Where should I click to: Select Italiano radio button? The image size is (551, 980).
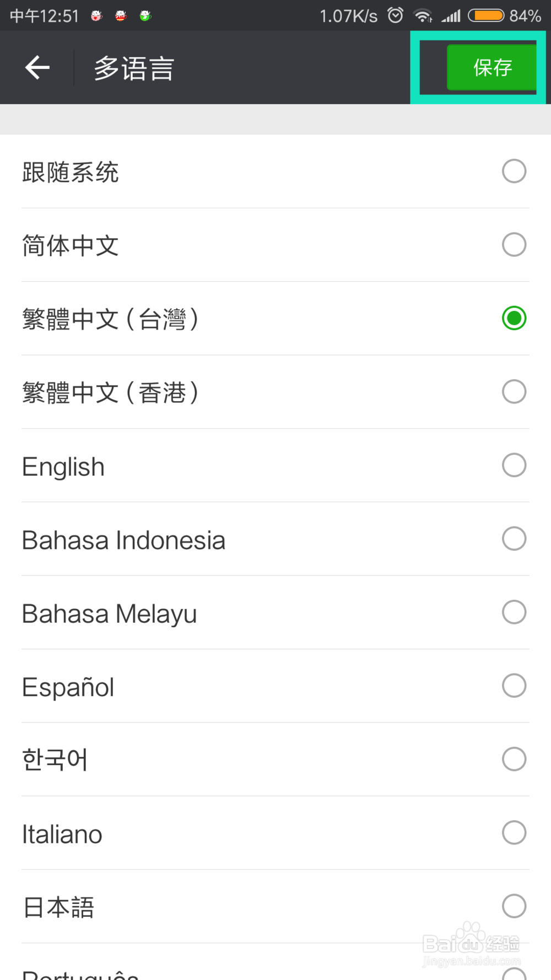[514, 833]
